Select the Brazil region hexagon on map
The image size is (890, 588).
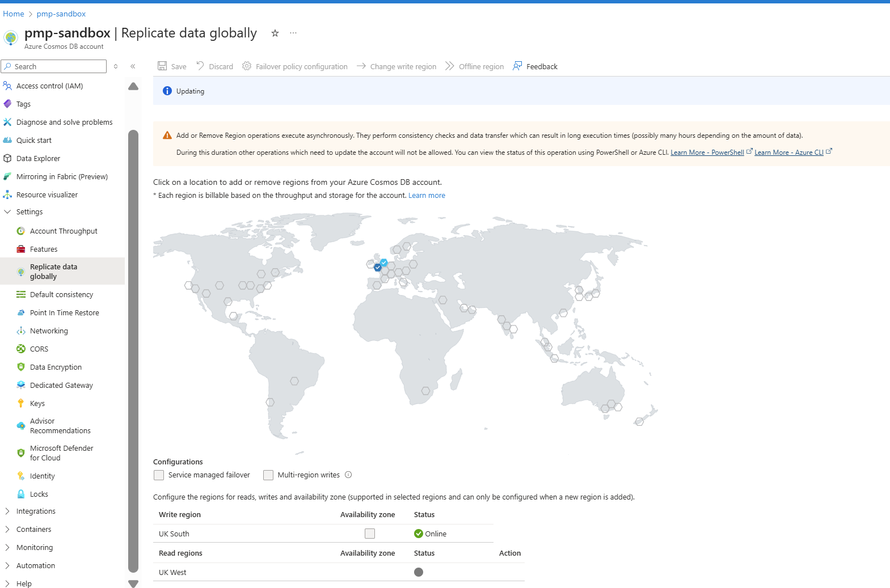pyautogui.click(x=294, y=381)
